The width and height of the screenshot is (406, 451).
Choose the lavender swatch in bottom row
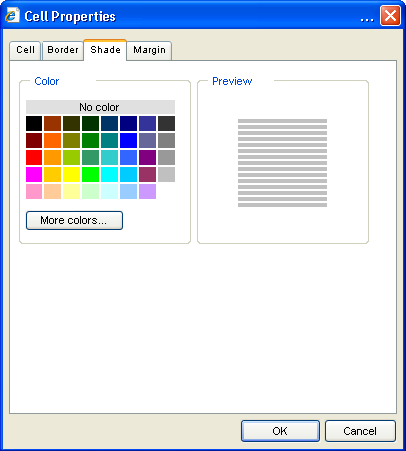click(x=148, y=191)
